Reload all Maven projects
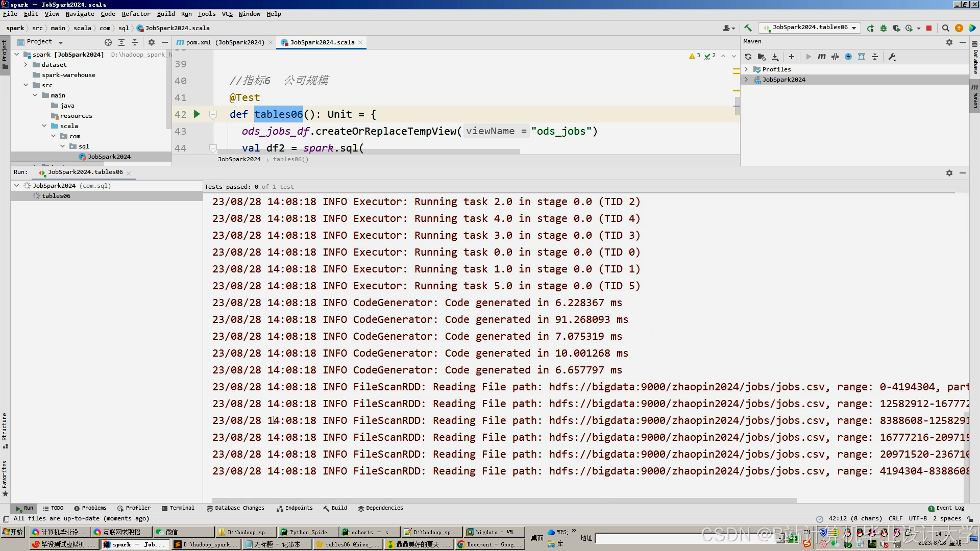980x551 pixels. [x=748, y=57]
